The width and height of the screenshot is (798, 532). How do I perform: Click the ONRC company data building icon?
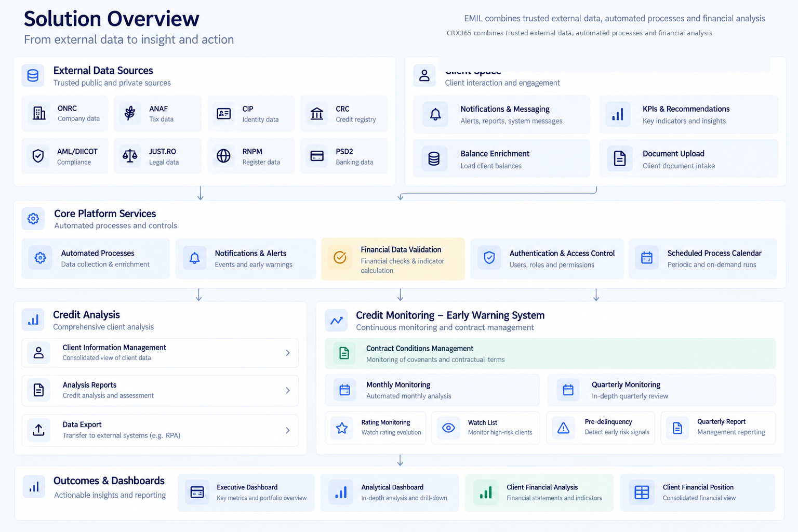[39, 113]
